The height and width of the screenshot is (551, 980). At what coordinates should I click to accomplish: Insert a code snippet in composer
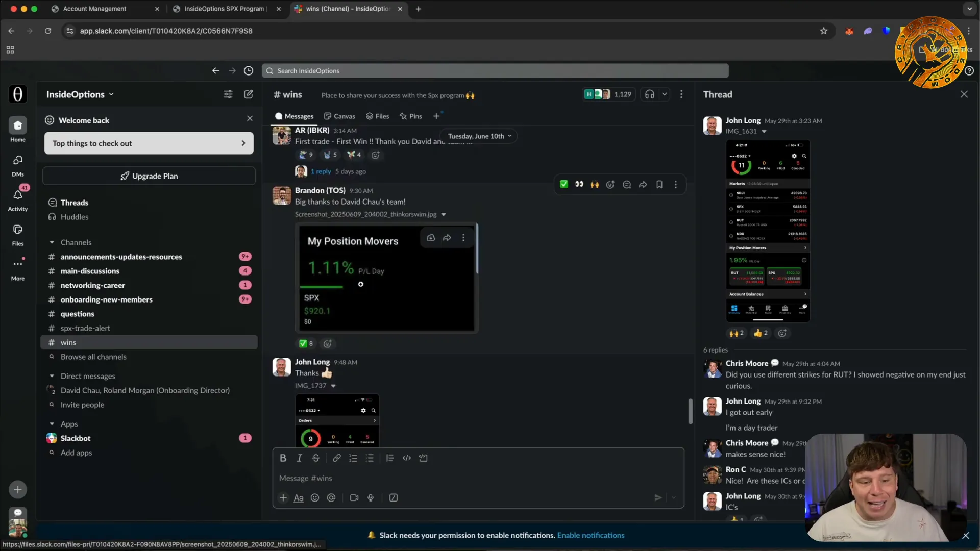pos(407,458)
